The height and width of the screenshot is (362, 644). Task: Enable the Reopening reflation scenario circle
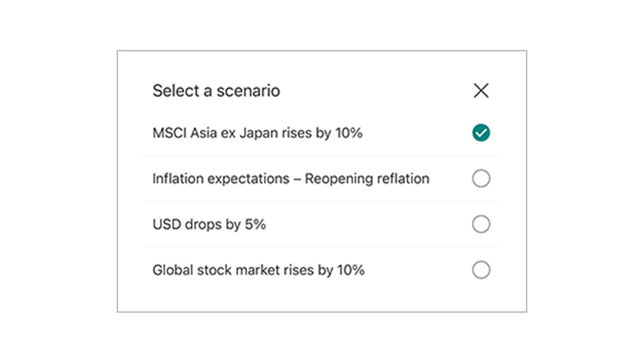click(x=481, y=179)
